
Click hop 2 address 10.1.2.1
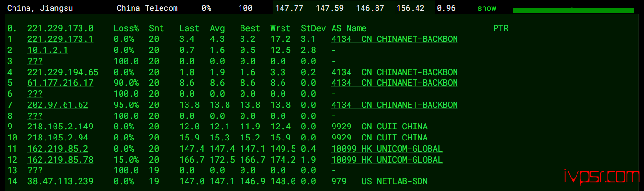point(48,50)
